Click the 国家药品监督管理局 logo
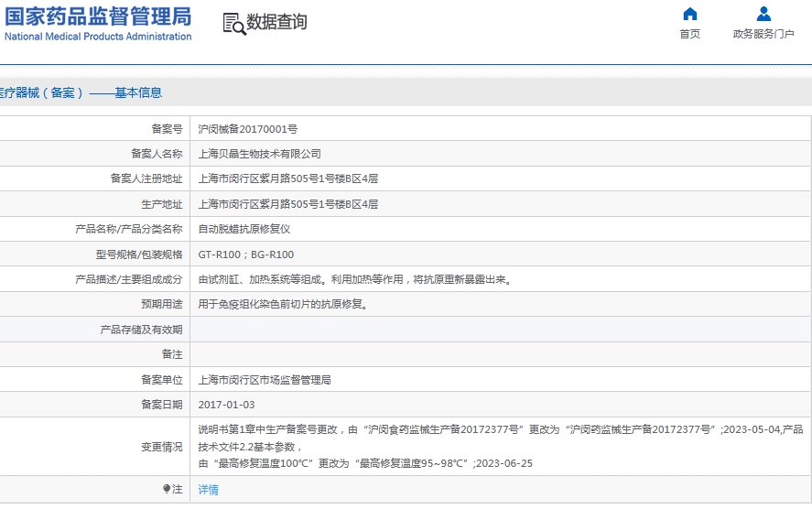The width and height of the screenshot is (812, 509). pyautogui.click(x=98, y=17)
